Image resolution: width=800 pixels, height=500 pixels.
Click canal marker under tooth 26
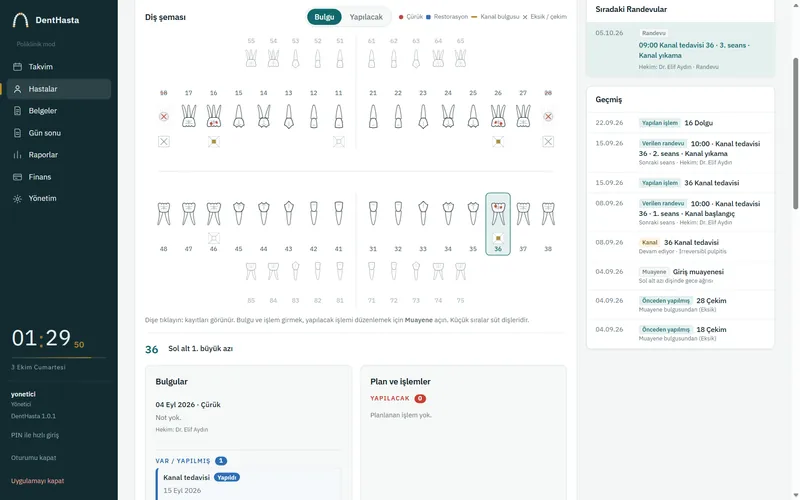pyautogui.click(x=498, y=141)
